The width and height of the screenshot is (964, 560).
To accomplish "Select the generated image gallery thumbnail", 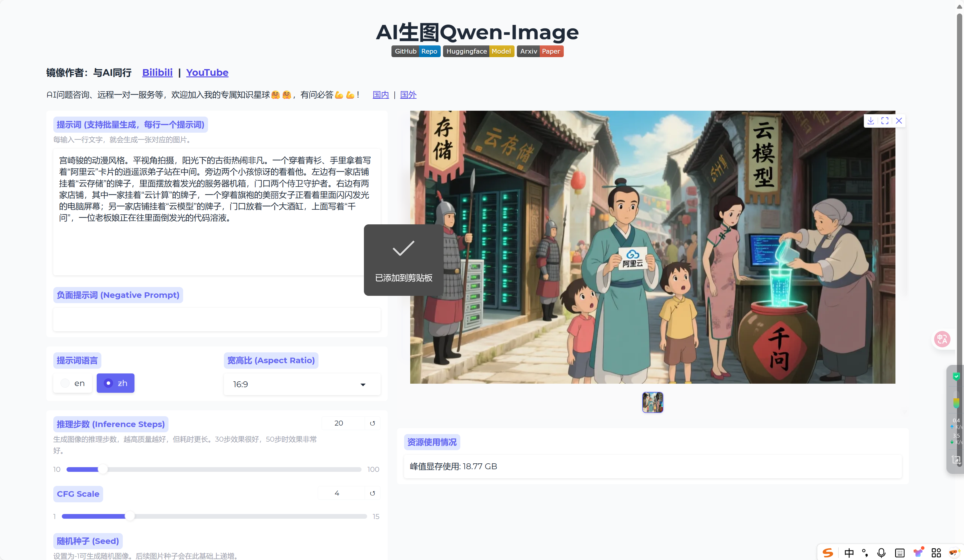I will coord(653,402).
